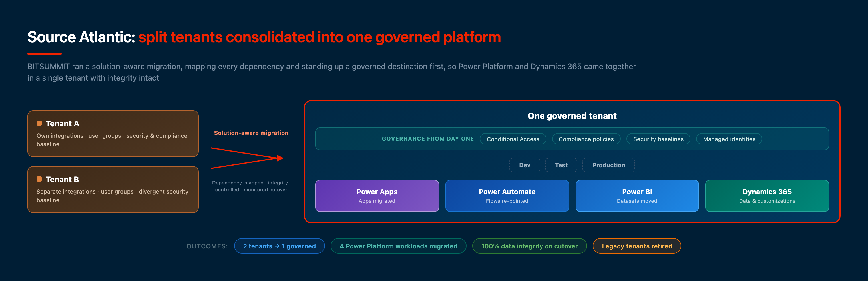Click the Compliance policies pill
This screenshot has height=281, width=868.
[586, 139]
